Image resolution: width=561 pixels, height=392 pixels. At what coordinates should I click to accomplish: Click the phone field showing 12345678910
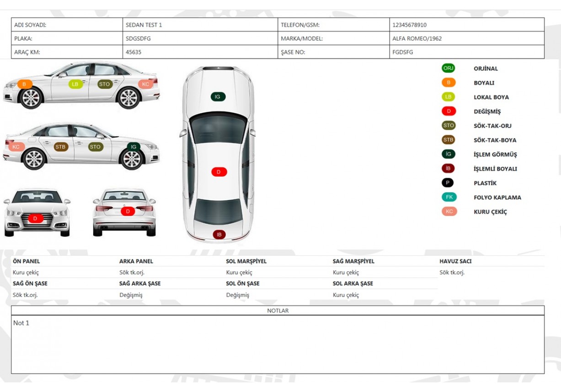[466, 25]
